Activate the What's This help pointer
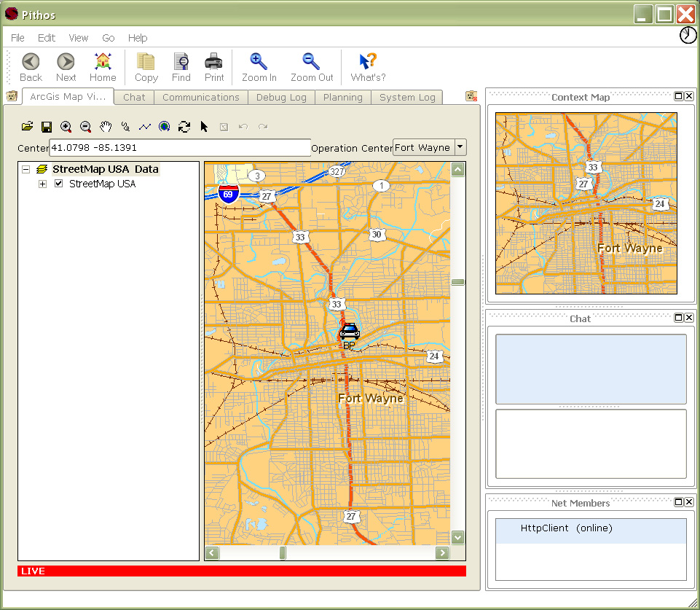This screenshot has width=700, height=610. click(368, 67)
